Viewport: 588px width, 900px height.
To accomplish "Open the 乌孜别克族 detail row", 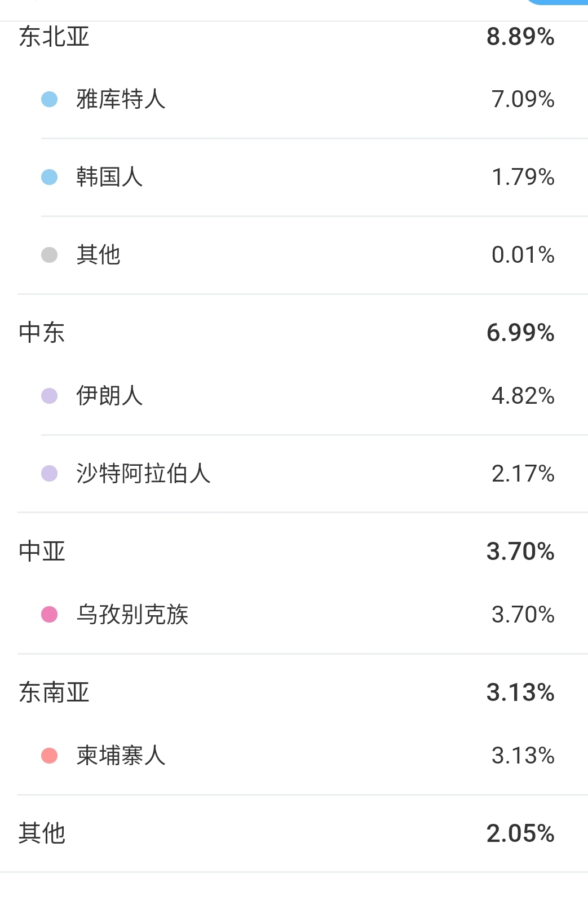I will tap(303, 615).
